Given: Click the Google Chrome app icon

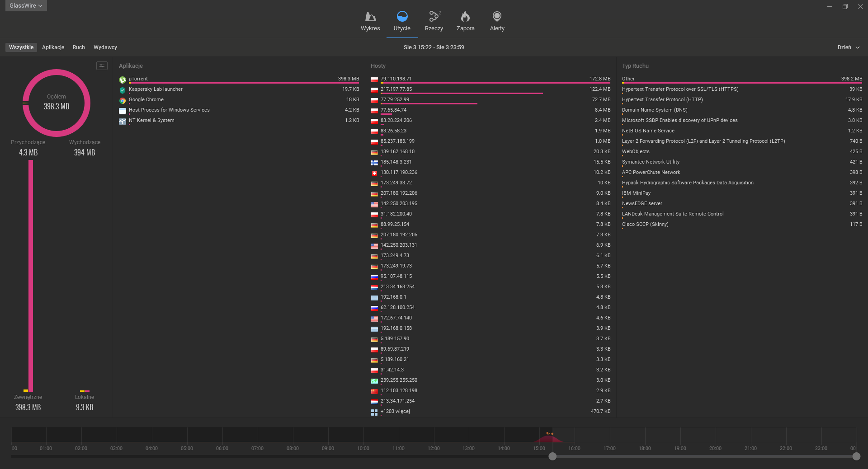Looking at the screenshot, I should click(x=123, y=100).
